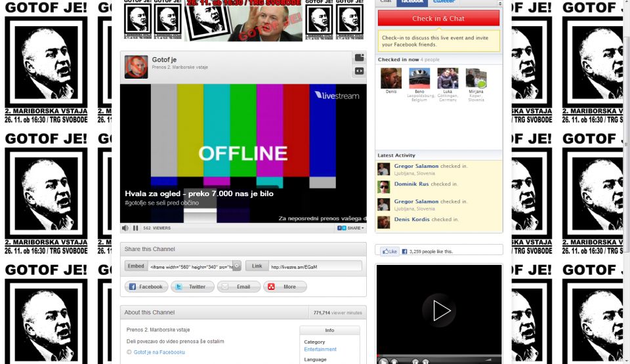Click the next-track button in the secondary video bar

pos(425,361)
